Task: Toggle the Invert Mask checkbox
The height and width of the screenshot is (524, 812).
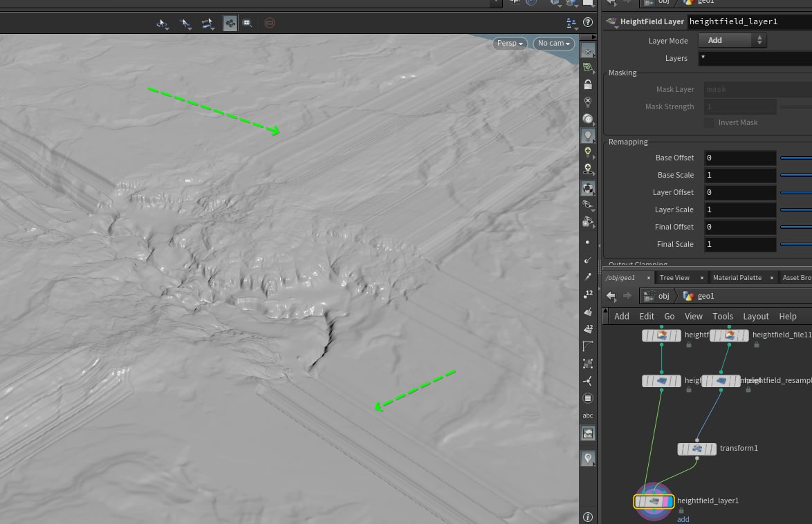Action: point(709,123)
